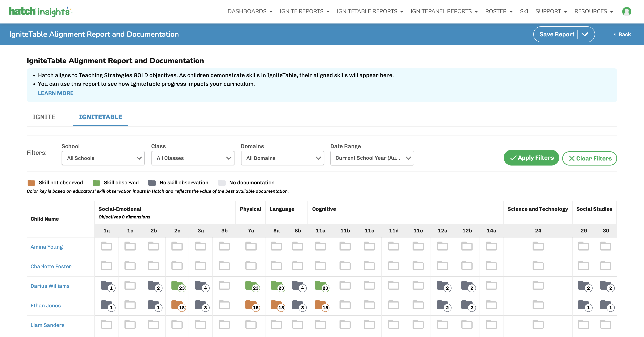Image resolution: width=644 pixels, height=337 pixels.
Task: Open Ethan Jones' child profile
Action: click(x=45, y=305)
